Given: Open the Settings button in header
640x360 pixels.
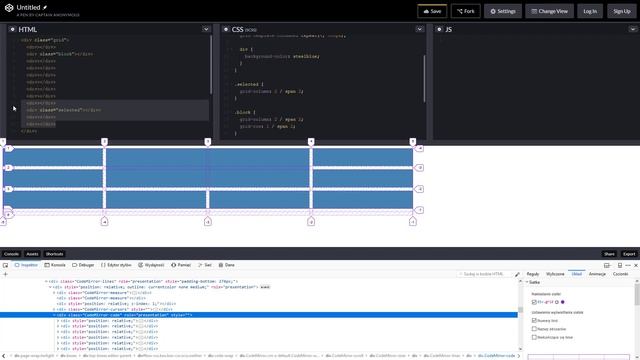Looking at the screenshot, I should pos(503,11).
